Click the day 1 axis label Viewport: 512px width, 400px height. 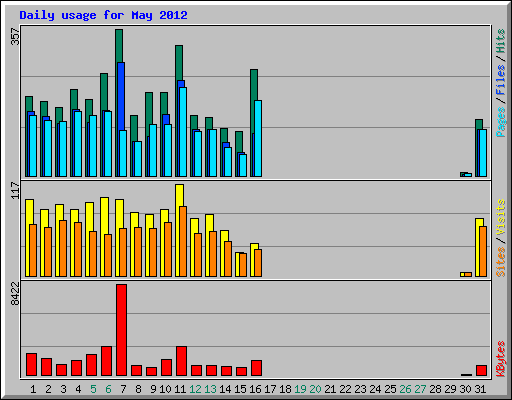click(x=33, y=389)
